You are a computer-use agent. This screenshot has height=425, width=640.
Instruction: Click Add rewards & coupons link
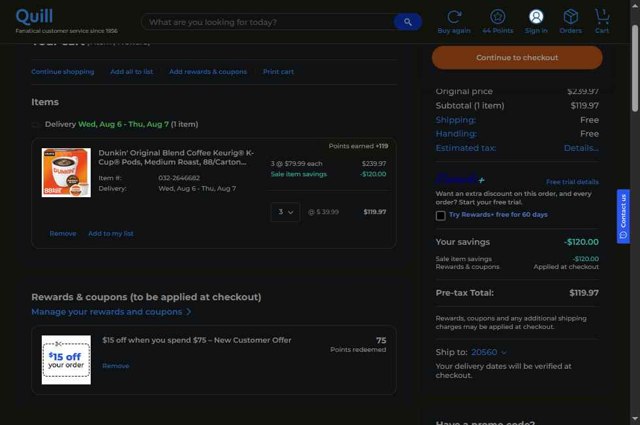[x=208, y=71]
